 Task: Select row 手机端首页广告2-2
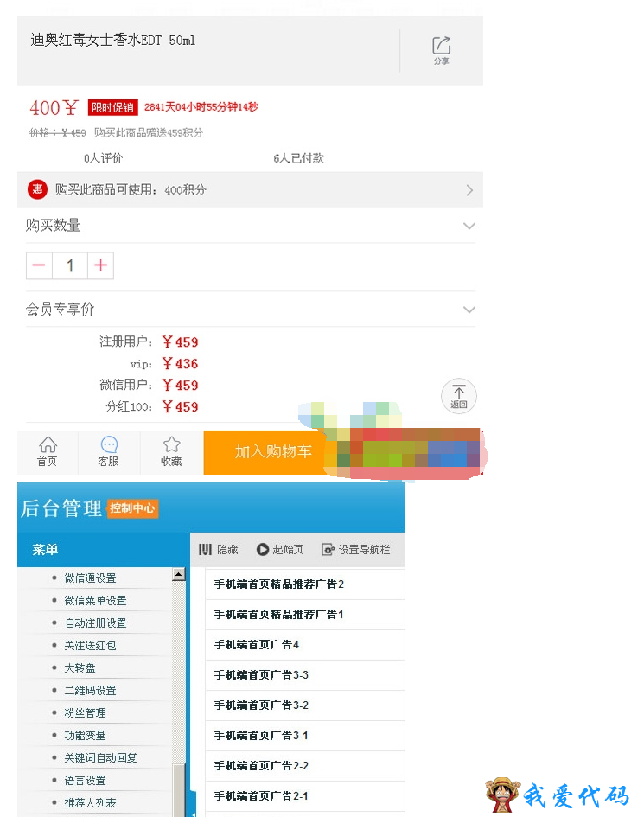pyautogui.click(x=305, y=765)
